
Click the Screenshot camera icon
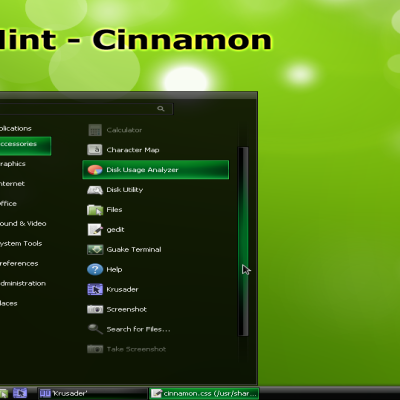pyautogui.click(x=95, y=309)
